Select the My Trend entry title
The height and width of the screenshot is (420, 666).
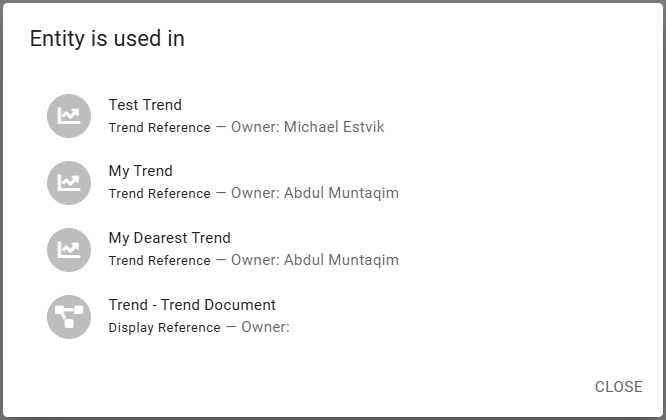click(x=140, y=171)
